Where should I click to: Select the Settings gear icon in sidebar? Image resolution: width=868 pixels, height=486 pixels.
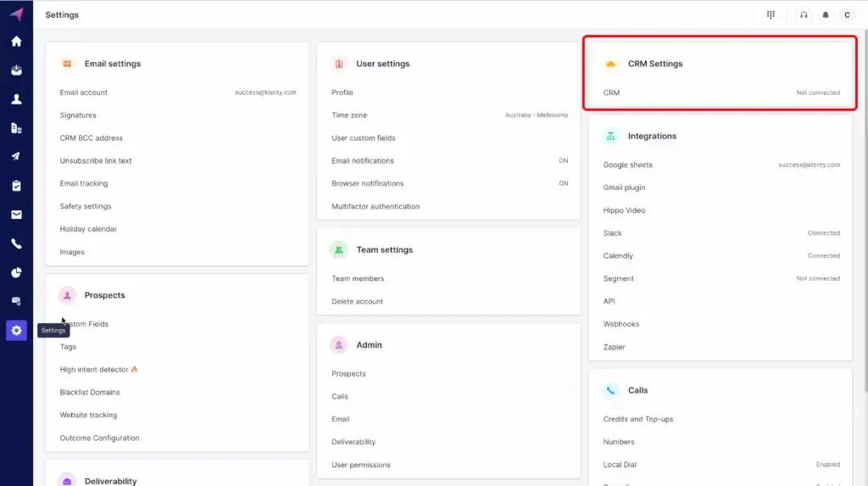coord(17,330)
